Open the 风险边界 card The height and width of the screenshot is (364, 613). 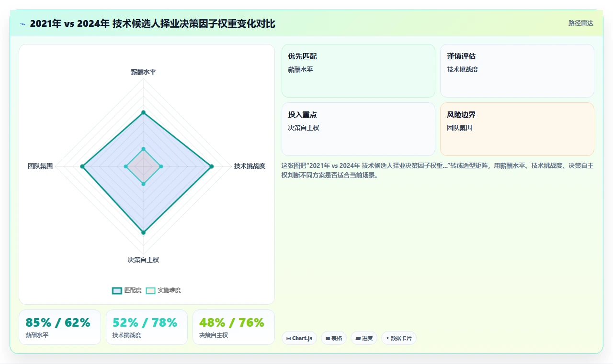point(517,129)
